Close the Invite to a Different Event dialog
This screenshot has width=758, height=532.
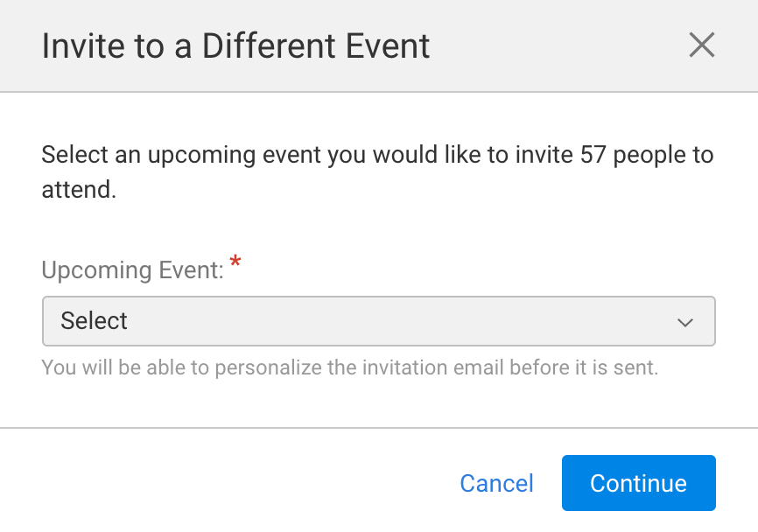(x=701, y=45)
